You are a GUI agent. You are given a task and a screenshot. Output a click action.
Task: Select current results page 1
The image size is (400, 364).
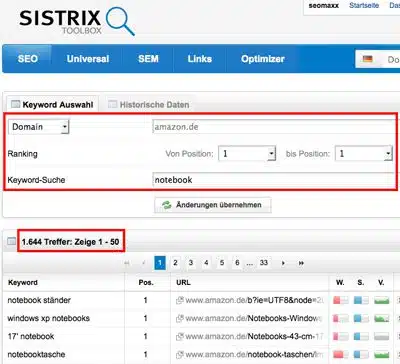160,263
